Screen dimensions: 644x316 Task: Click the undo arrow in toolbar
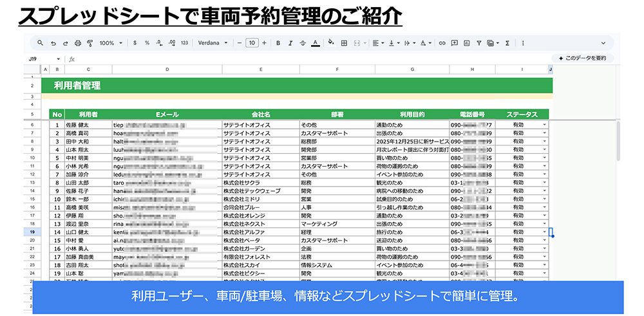point(53,43)
